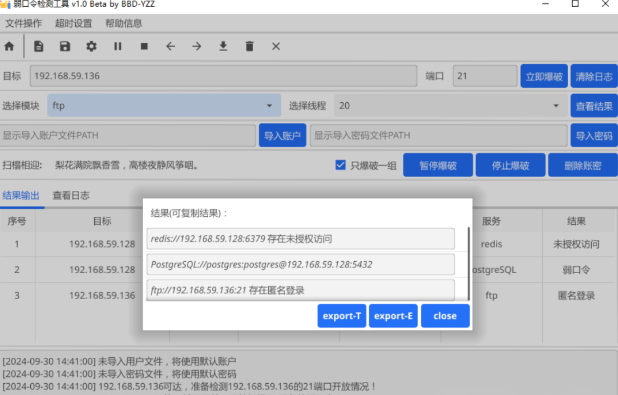Click the 服务 column header
The width and height of the screenshot is (618, 395).
coord(491,221)
